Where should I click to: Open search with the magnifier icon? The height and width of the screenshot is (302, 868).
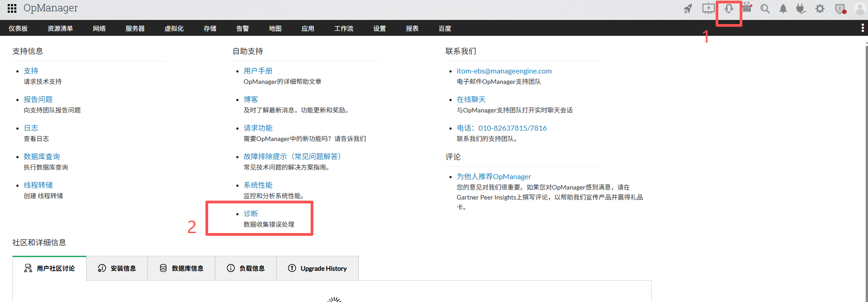pos(765,9)
